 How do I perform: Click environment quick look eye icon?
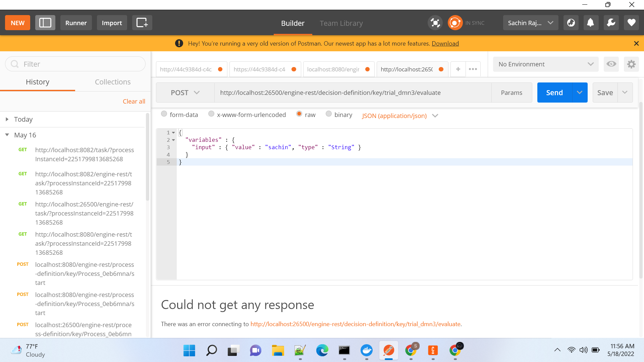click(x=611, y=64)
